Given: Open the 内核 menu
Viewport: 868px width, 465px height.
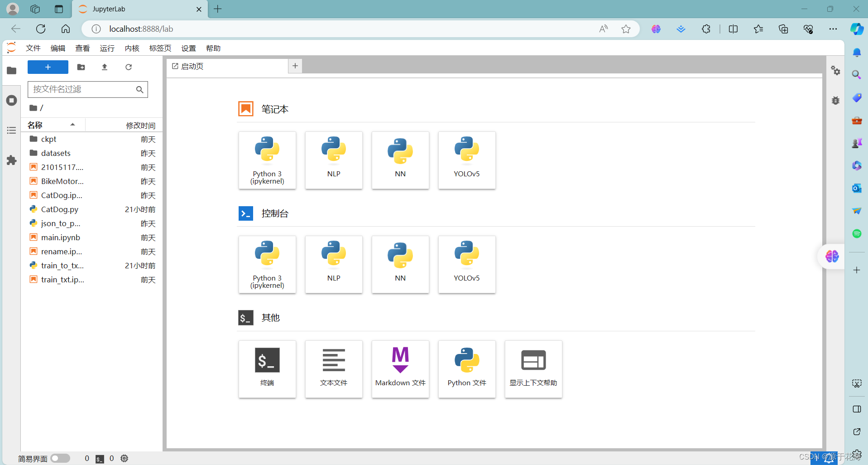Looking at the screenshot, I should tap(132, 48).
